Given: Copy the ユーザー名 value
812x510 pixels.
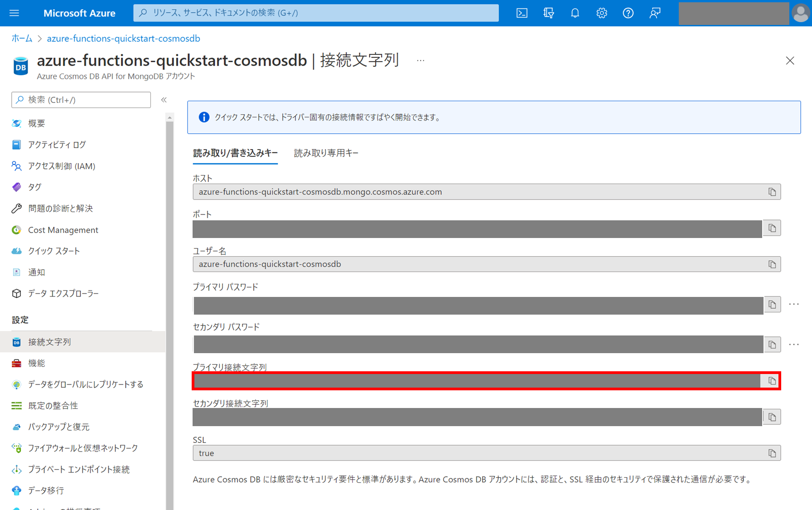Looking at the screenshot, I should tap(772, 264).
